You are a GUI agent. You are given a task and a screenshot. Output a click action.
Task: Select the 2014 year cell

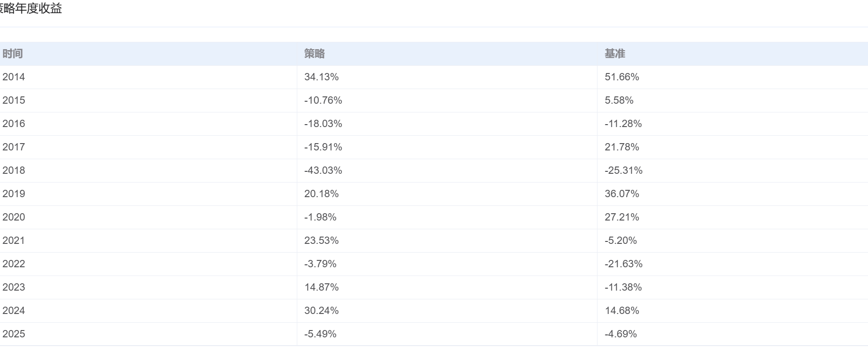coord(14,77)
